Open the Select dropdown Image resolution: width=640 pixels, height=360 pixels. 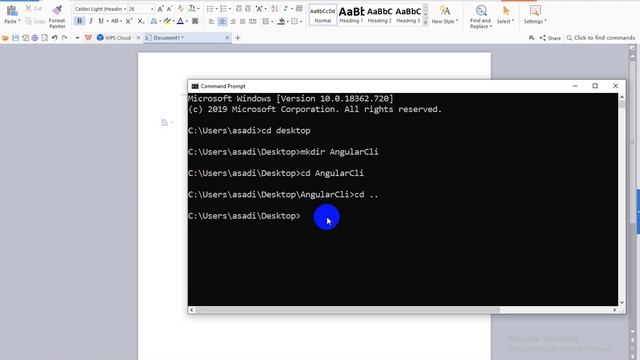pos(505,21)
